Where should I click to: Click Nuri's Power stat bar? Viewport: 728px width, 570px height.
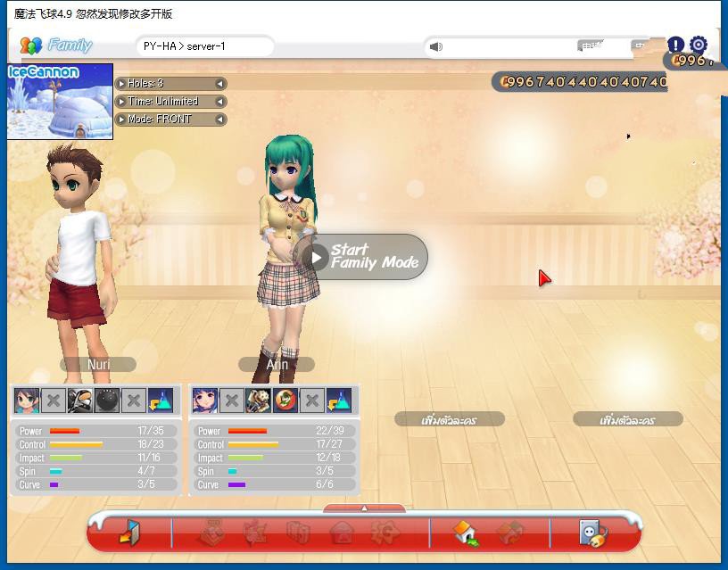pos(64,431)
